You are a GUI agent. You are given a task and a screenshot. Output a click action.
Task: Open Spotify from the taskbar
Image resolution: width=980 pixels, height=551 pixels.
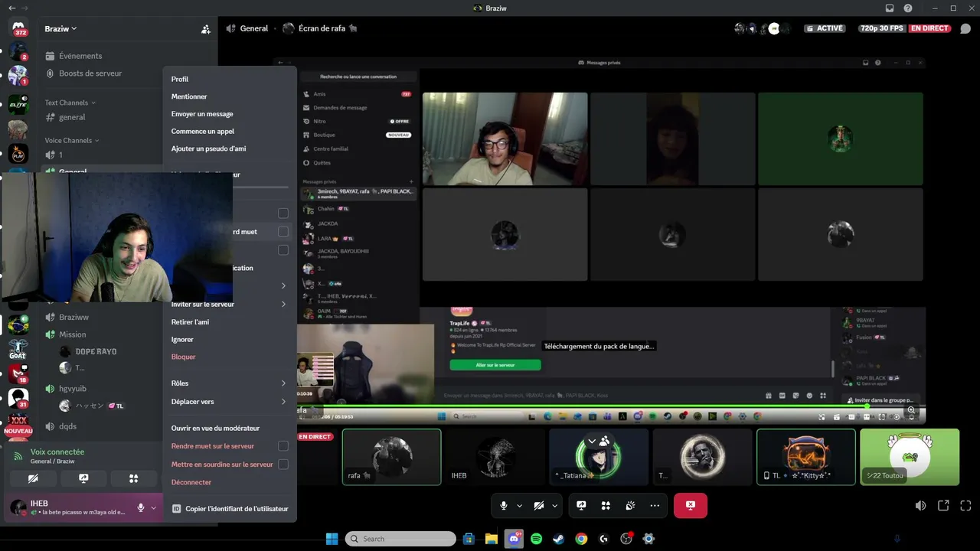click(x=536, y=539)
